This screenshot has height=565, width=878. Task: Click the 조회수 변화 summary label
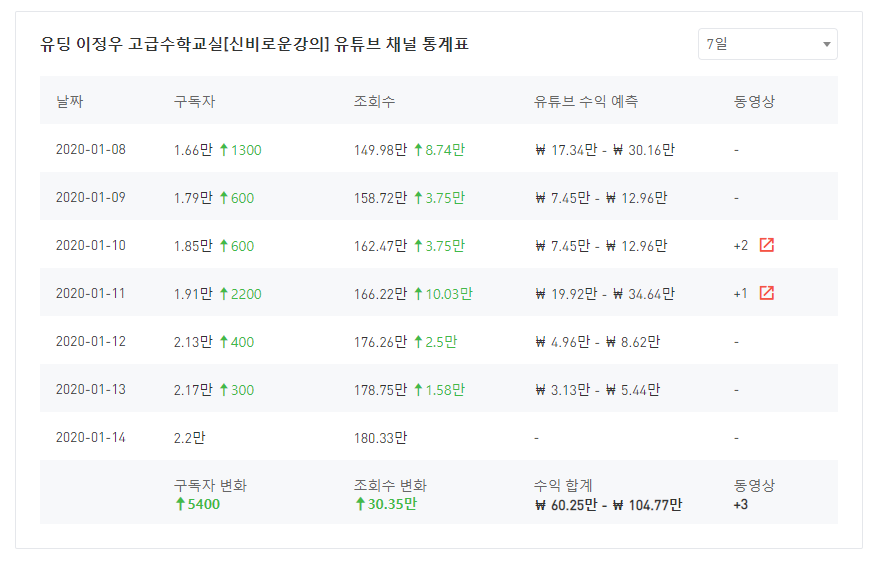tap(390, 485)
